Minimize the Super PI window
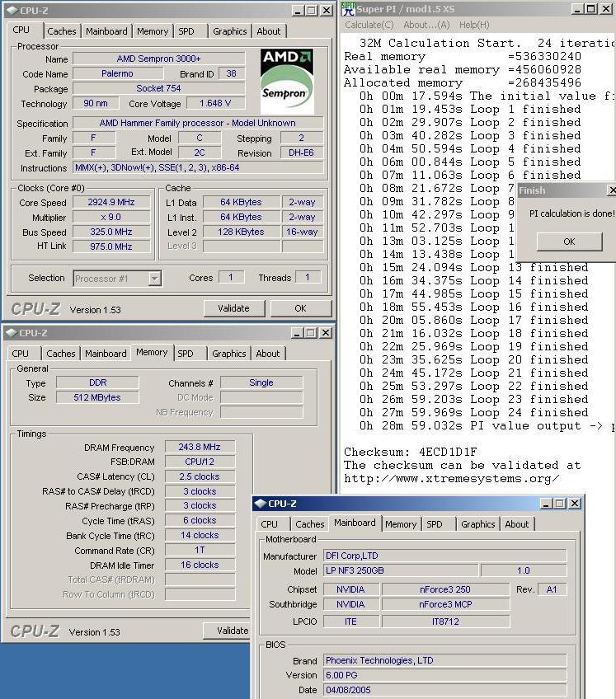Screen dimensions: 616x699 [577, 8]
